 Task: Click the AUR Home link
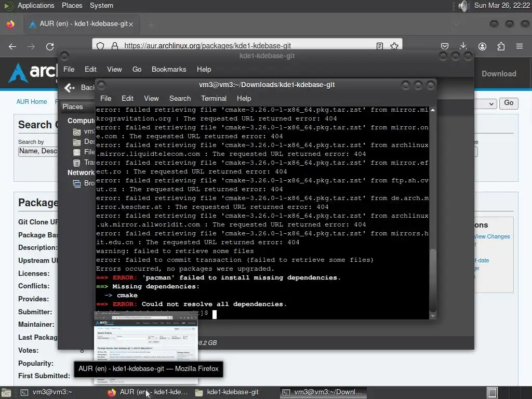click(32, 101)
